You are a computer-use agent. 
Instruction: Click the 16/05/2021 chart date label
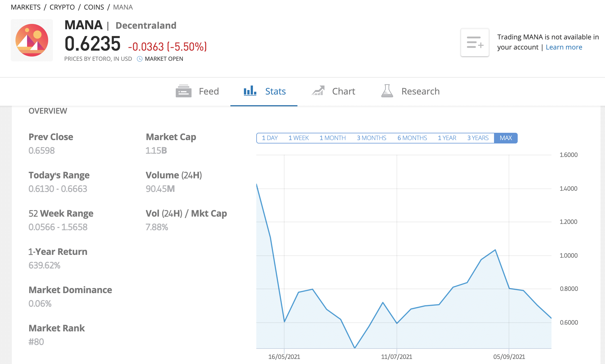[284, 357]
